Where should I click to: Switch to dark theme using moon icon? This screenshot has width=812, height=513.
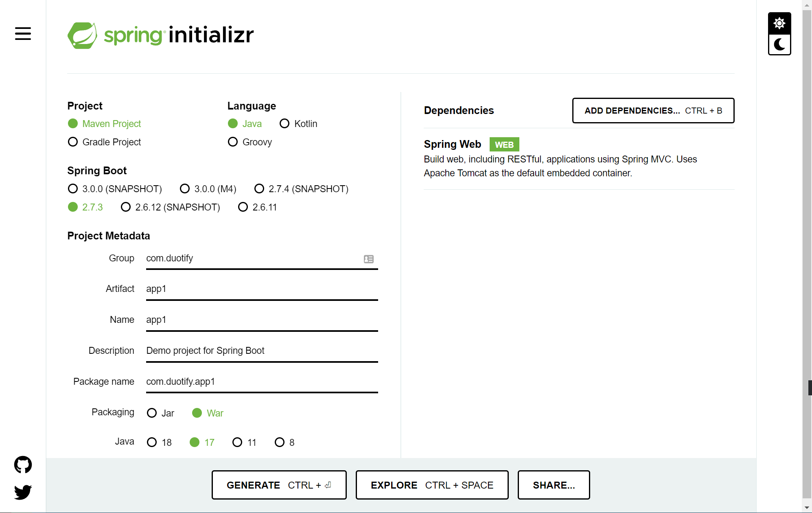pyautogui.click(x=779, y=44)
